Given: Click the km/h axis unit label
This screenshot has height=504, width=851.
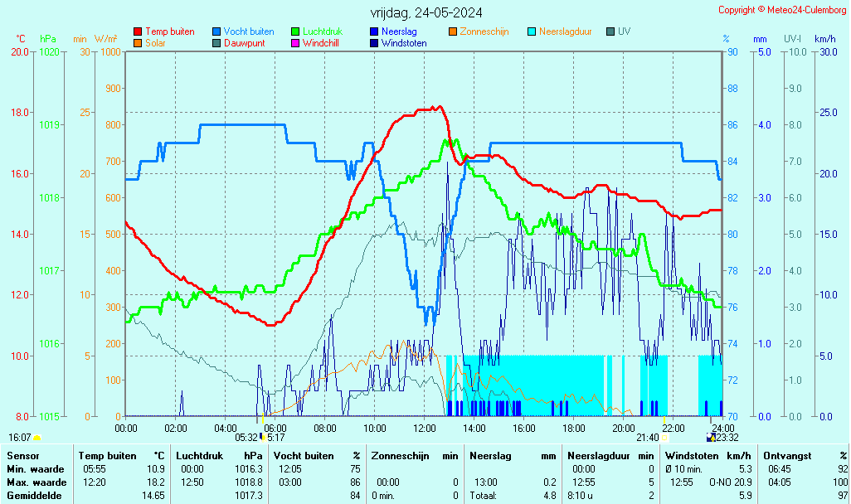Looking at the screenshot, I should (x=824, y=39).
